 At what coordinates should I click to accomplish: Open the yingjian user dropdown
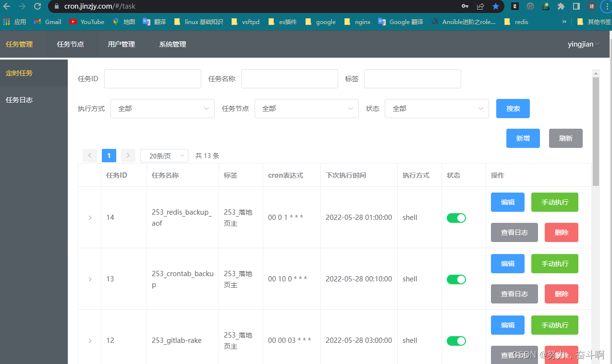point(584,44)
